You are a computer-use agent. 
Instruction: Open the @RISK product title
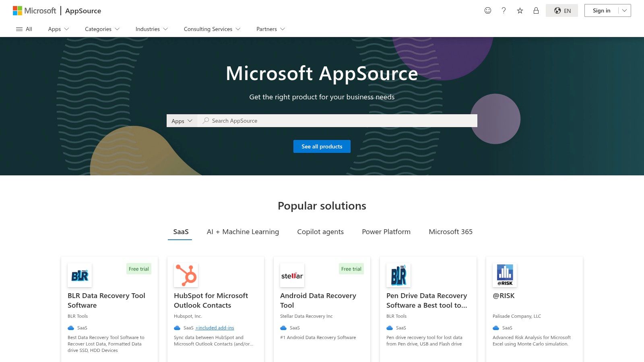pos(504,296)
